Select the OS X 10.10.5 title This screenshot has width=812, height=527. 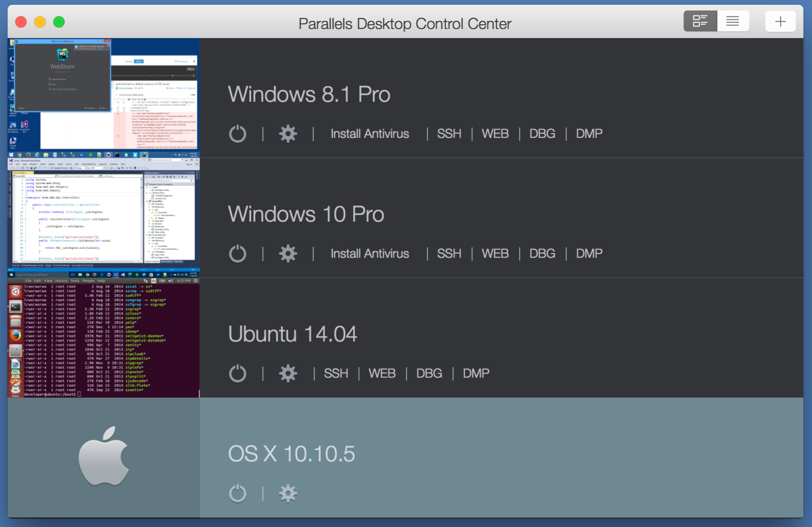[292, 454]
